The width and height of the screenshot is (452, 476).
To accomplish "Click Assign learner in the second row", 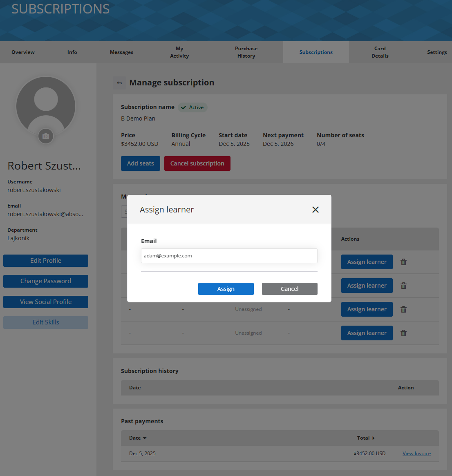I will tap(367, 286).
